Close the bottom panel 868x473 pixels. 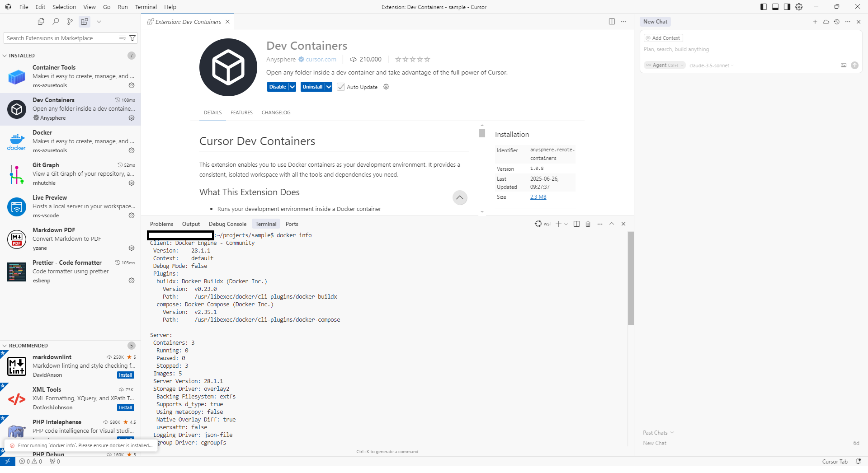[623, 224]
